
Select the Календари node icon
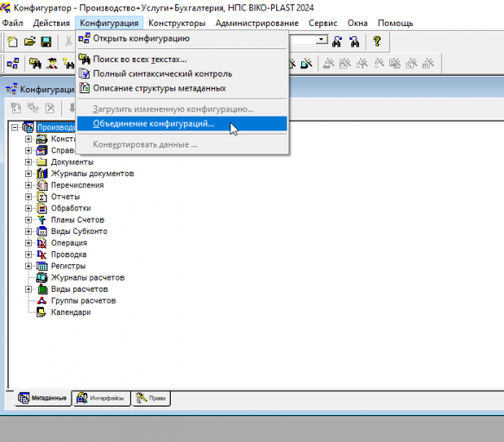pyautogui.click(x=41, y=313)
